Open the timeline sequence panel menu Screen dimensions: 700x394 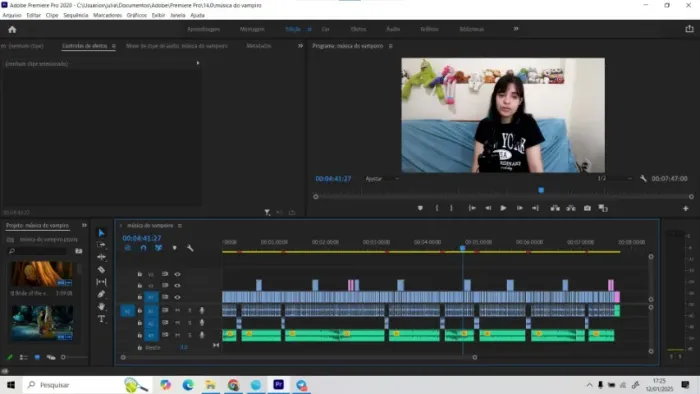tap(180, 226)
